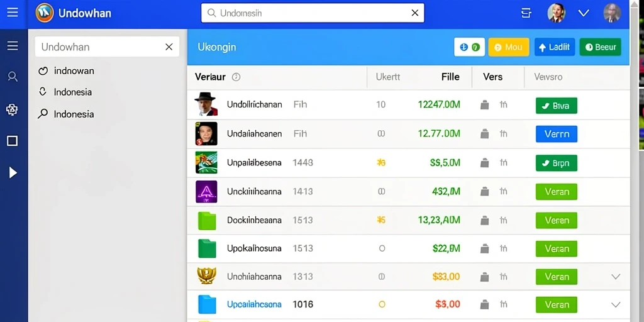
Task: Click the info icon next to Veriaur
Action: [x=236, y=77]
